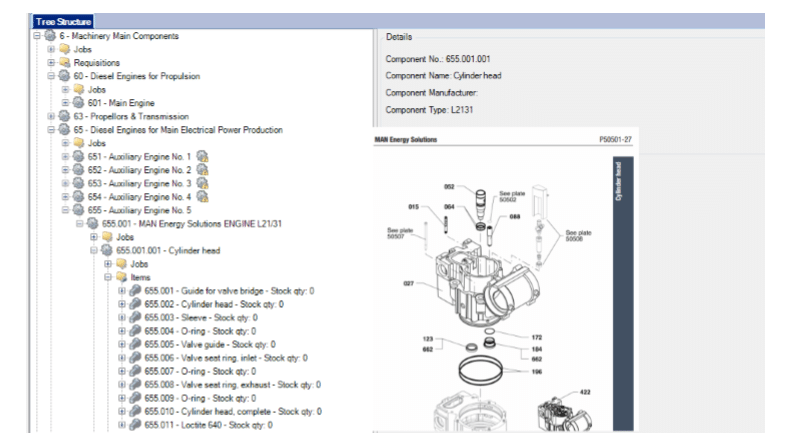Click the Component Manufacturer: label
Screen dimensions: 787x443
[x=432, y=93]
